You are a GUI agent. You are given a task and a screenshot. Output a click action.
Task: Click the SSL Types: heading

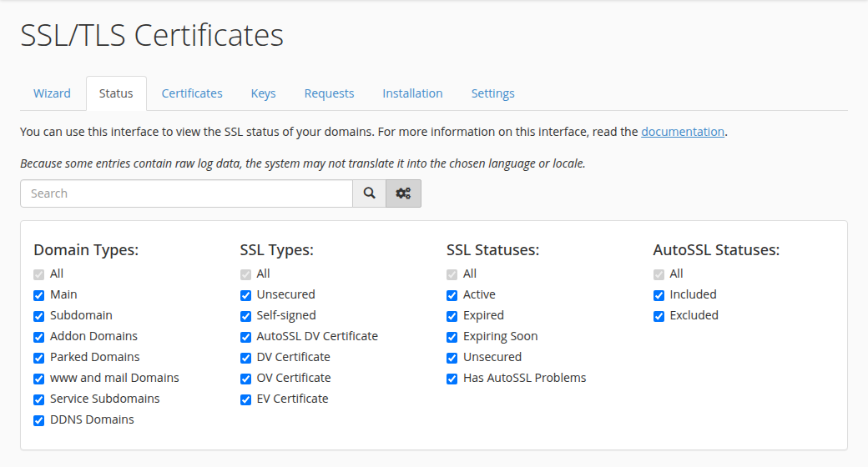[277, 250]
